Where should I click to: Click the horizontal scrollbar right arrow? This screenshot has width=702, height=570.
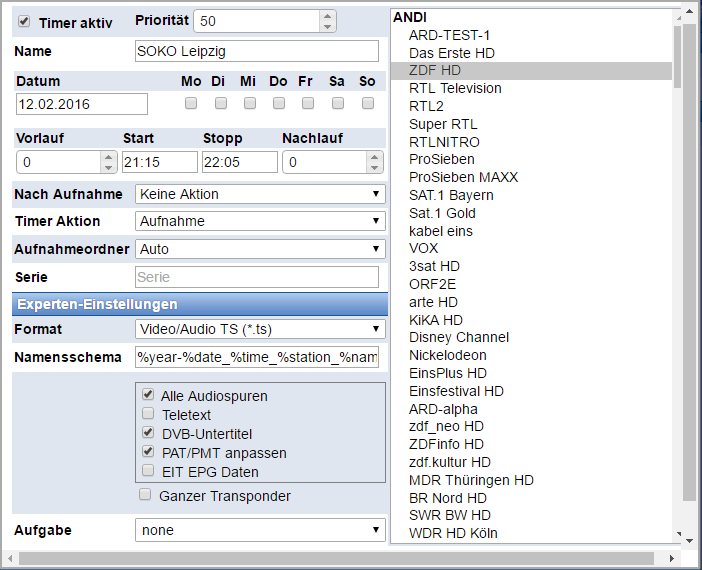[x=671, y=558]
